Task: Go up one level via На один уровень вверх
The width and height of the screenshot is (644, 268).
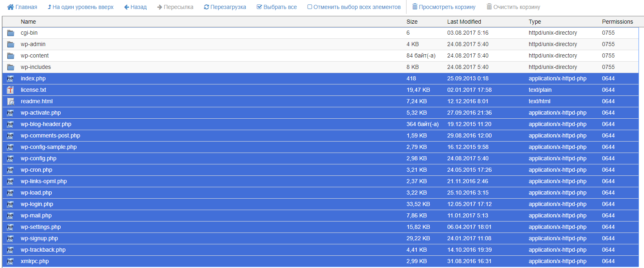Action: 80,7
